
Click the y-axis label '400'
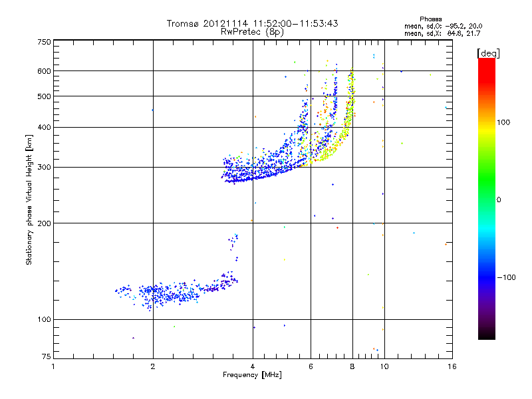44,128
